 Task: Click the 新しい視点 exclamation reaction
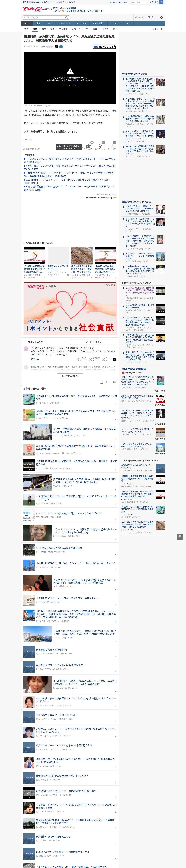point(112,146)
